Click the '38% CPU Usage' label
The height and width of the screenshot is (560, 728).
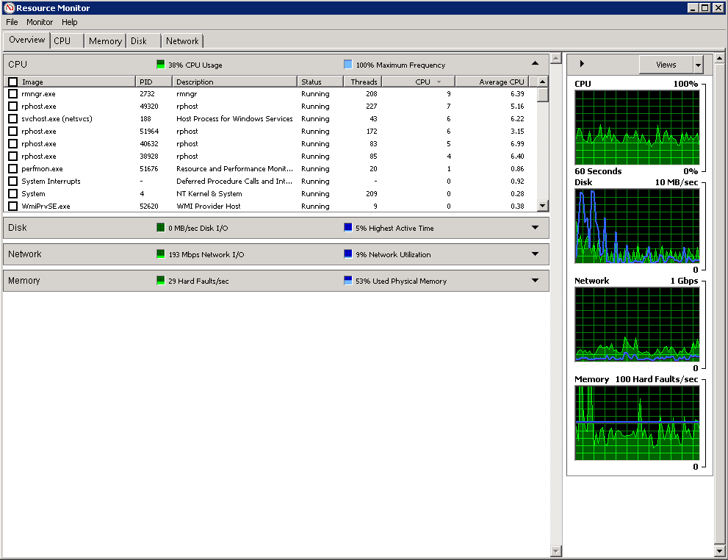(195, 65)
